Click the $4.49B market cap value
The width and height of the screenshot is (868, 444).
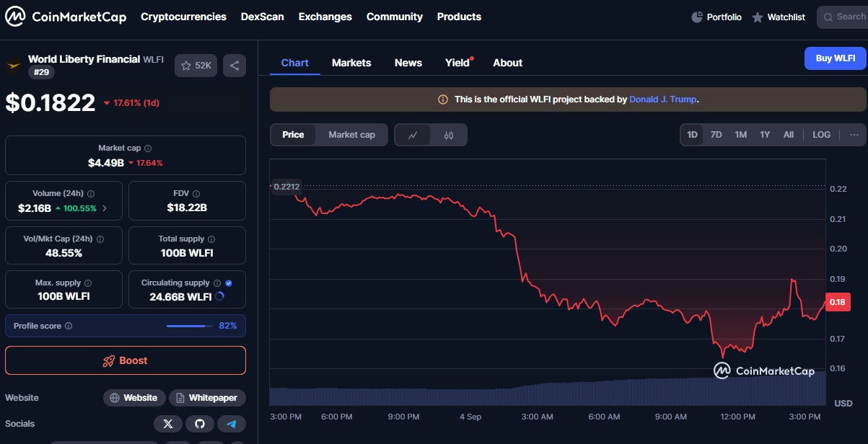point(106,163)
